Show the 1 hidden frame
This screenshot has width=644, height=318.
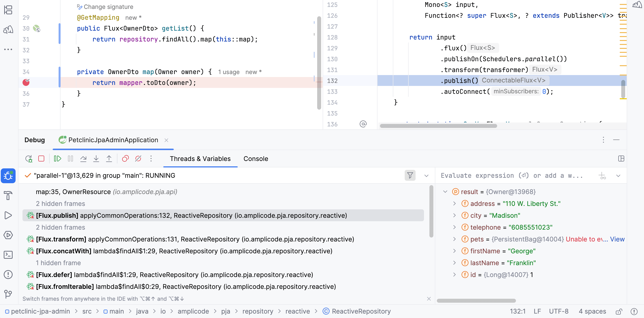point(58,263)
